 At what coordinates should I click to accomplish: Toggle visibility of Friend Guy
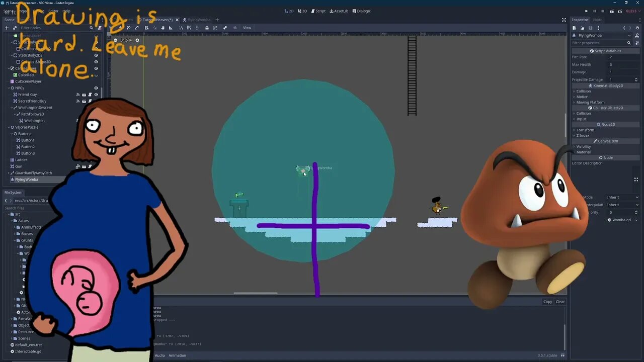(x=96, y=95)
